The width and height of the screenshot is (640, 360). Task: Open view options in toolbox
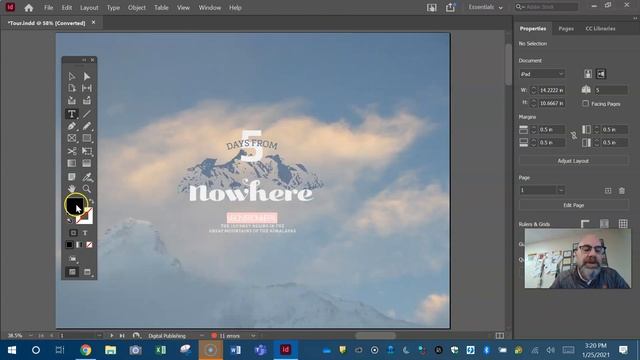(73, 259)
